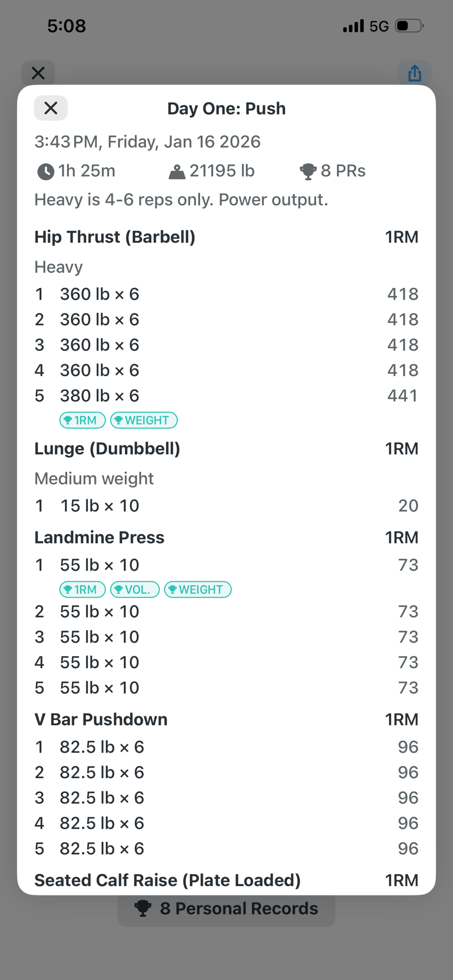This screenshot has height=980, width=453.
Task: Tap the clock duration icon
Action: point(46,171)
